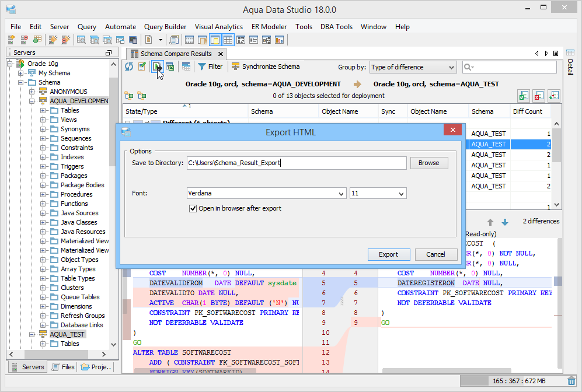This screenshot has width=582, height=392.
Task: Click the Synchronize Schema icon
Action: (x=235, y=67)
